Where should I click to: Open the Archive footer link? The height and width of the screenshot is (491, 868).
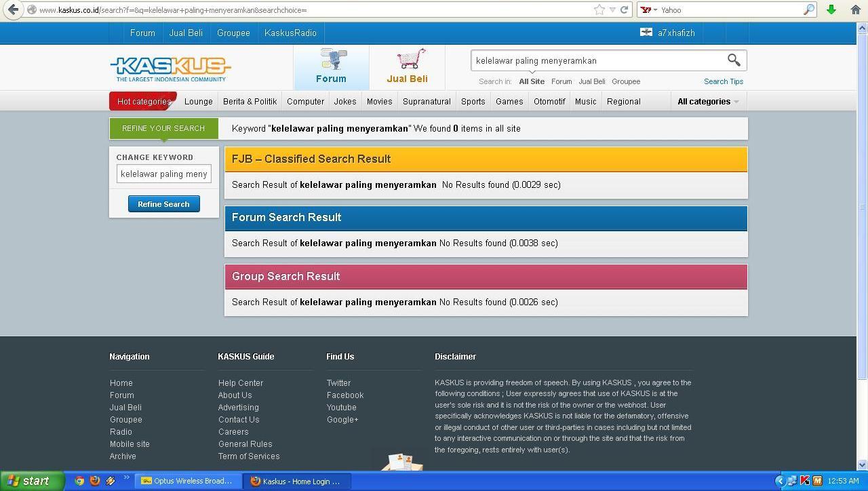(123, 456)
